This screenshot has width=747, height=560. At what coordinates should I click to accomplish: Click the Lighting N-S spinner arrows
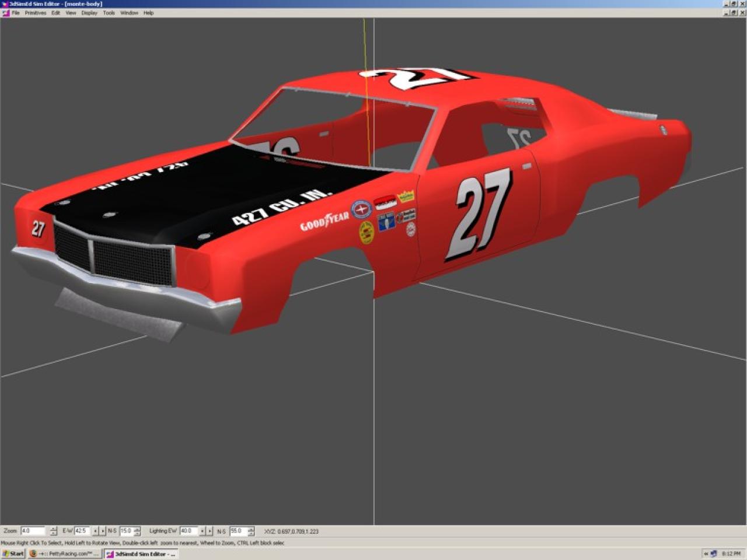(x=251, y=531)
